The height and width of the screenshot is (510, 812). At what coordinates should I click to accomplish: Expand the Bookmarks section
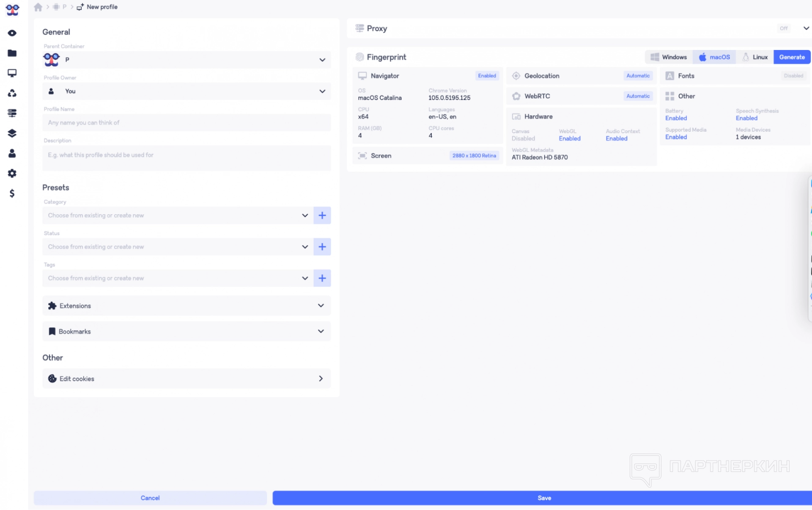pyautogui.click(x=187, y=331)
